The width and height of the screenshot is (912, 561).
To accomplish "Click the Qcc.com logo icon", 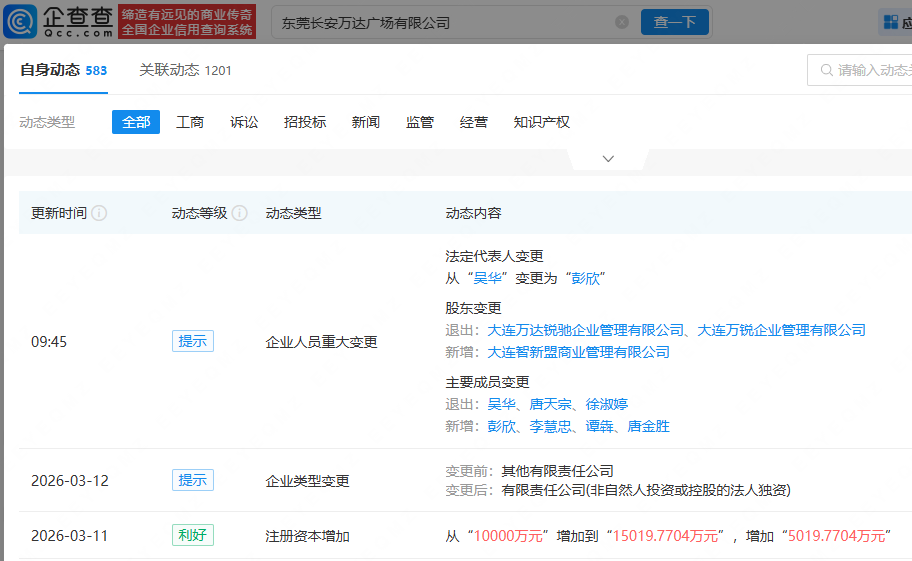I will 20,21.
